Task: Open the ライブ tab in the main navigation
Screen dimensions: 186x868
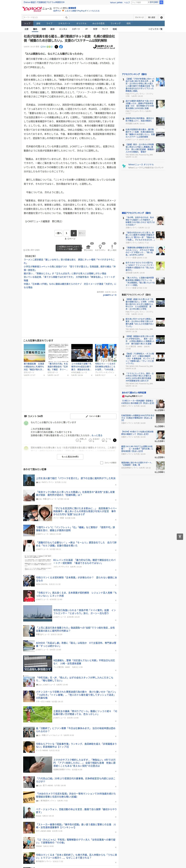Action: tap(49, 24)
